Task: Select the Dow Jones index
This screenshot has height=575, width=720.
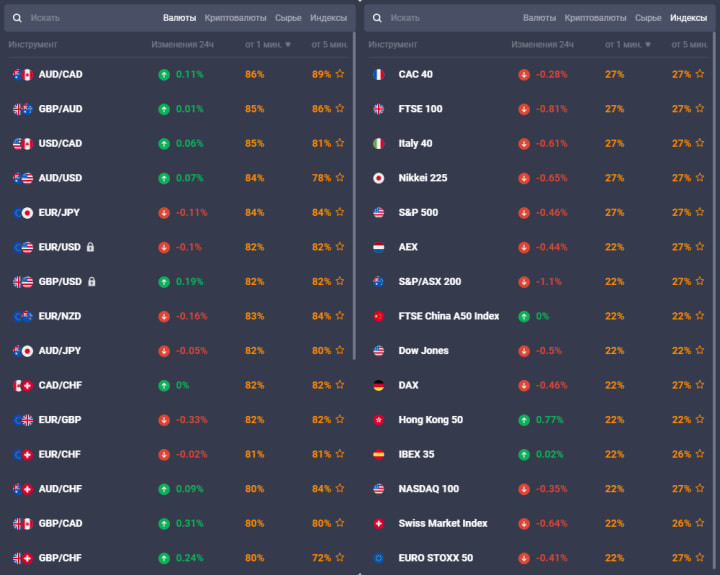Action: (423, 351)
